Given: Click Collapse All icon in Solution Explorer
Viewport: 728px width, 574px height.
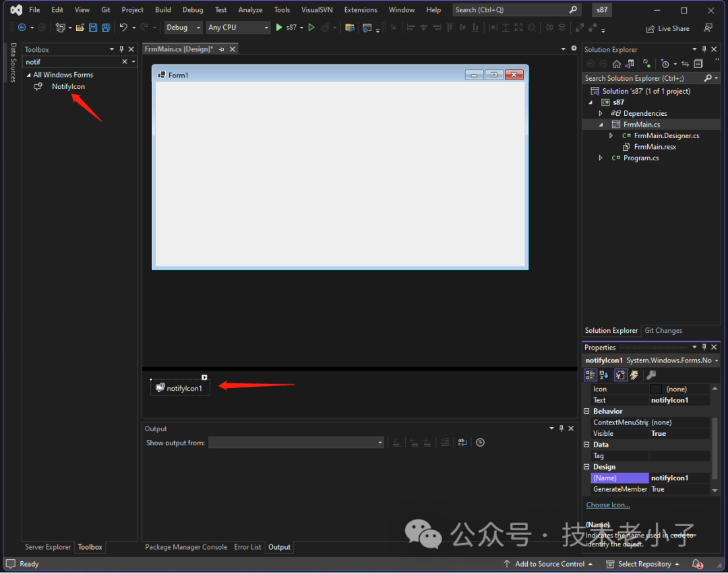Looking at the screenshot, I should click(x=698, y=64).
